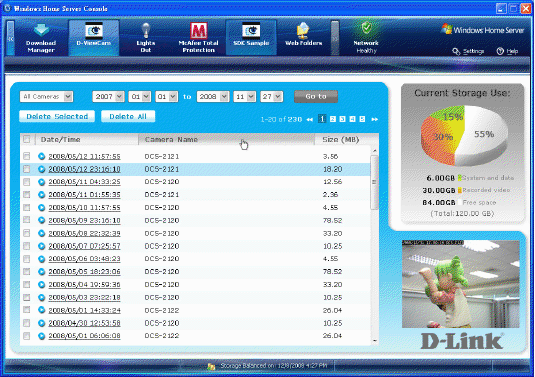
Task: Open the start year 2007 dropdown
Action: click(x=108, y=97)
